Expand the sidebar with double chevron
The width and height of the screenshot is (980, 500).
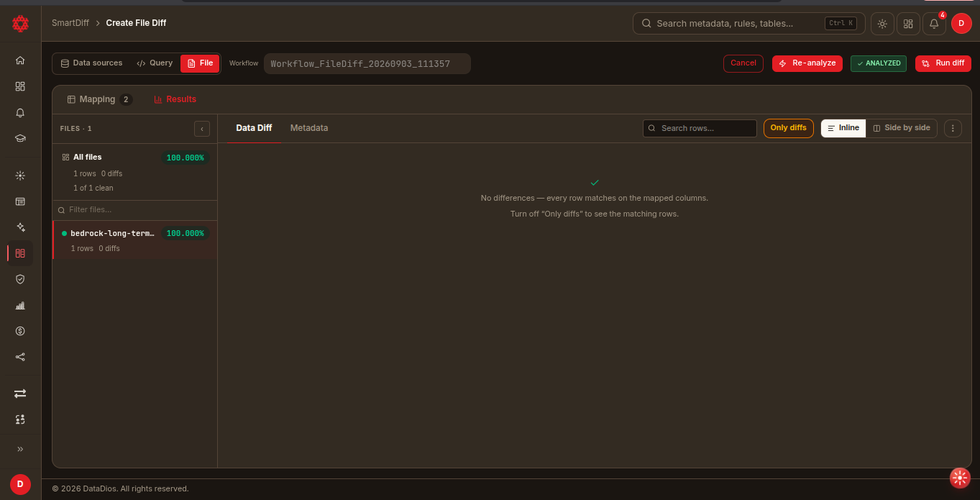tap(20, 449)
